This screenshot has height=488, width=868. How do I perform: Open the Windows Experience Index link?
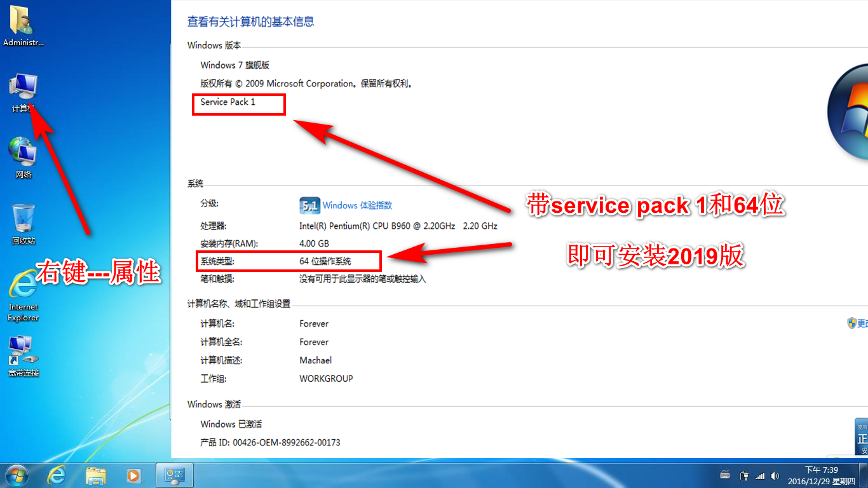coord(357,205)
